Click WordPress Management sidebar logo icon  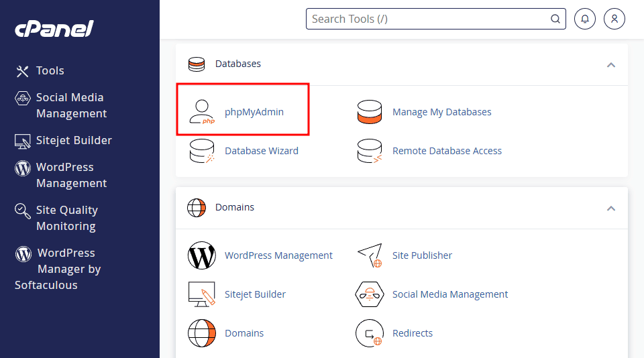pos(23,168)
